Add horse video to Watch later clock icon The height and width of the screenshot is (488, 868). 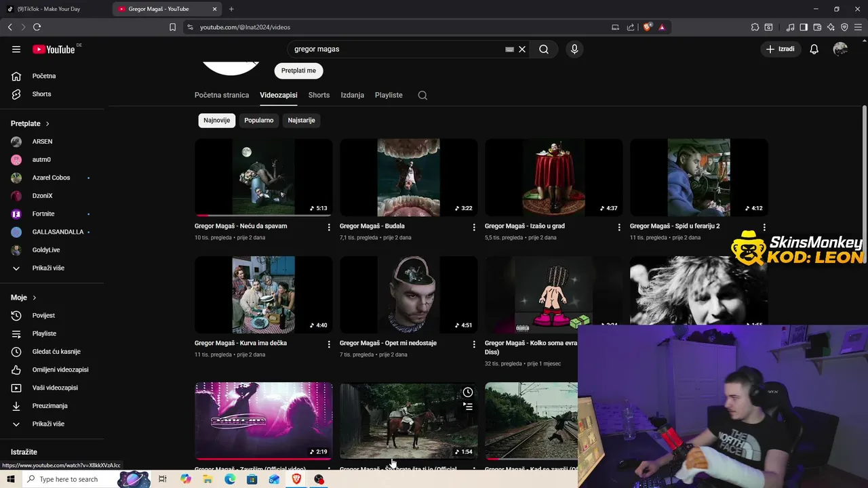point(468,392)
